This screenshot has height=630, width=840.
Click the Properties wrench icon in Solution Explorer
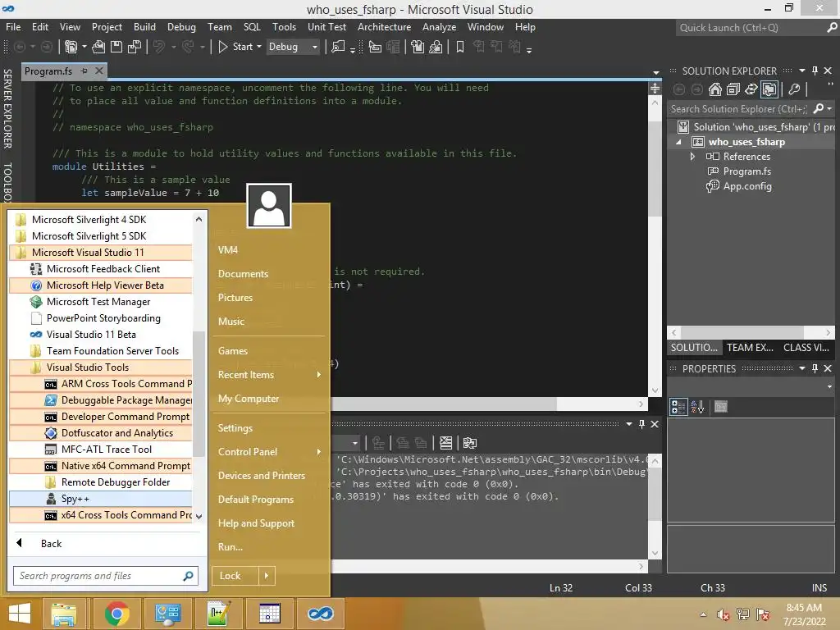point(794,89)
